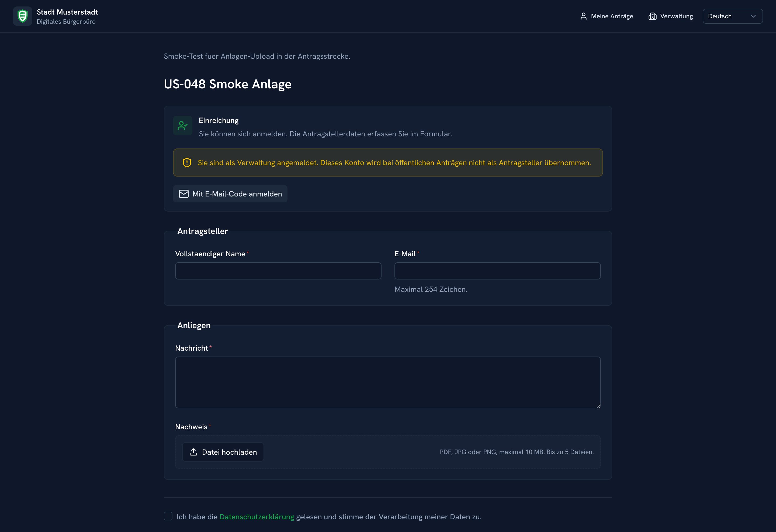
Task: Open the Deutsch language dropdown
Action: coord(733,16)
